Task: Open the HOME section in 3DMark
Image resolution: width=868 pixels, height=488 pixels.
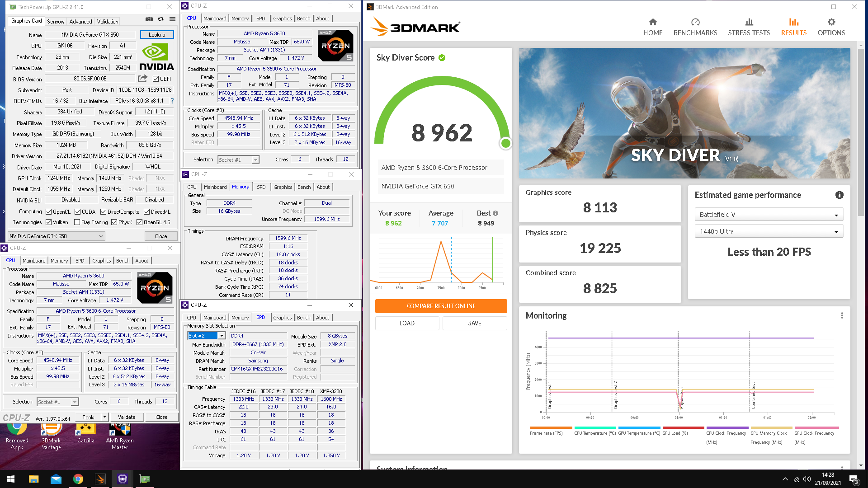Action: [653, 27]
